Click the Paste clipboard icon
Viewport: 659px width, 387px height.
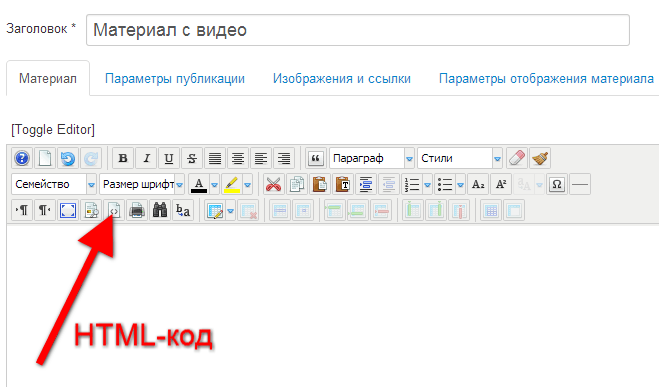(319, 184)
